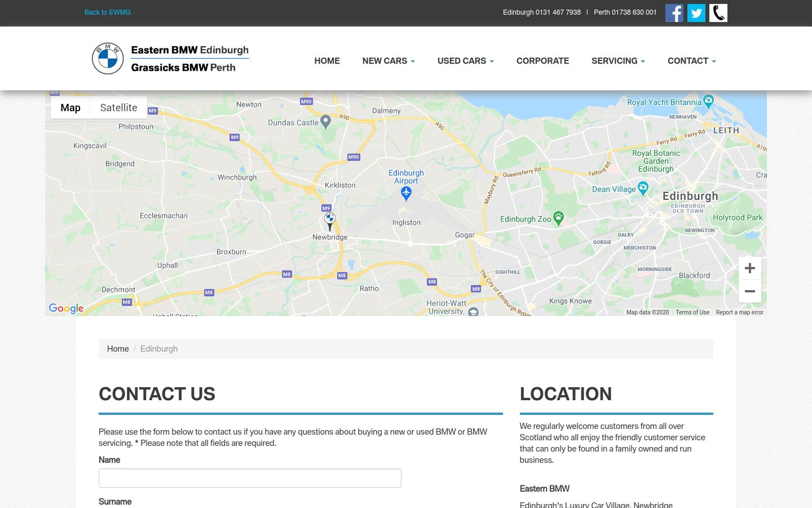Click the Google logo on the map
This screenshot has width=812, height=508.
click(x=66, y=308)
